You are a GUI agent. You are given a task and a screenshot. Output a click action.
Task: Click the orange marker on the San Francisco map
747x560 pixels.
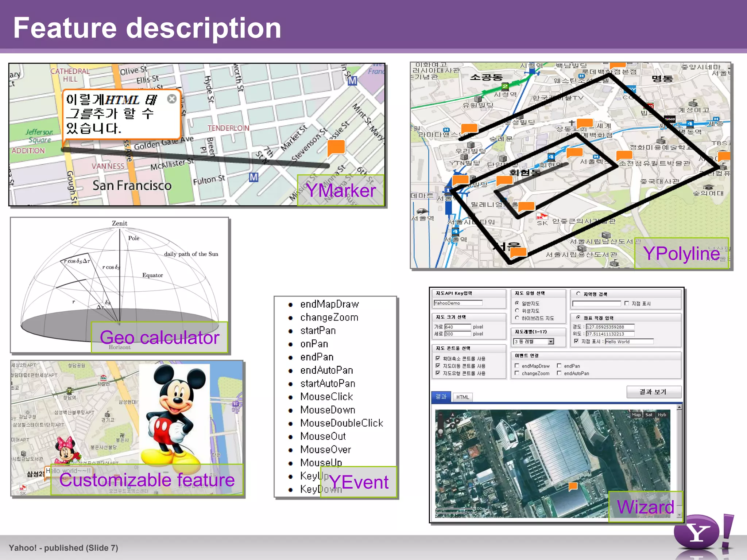pos(336,148)
